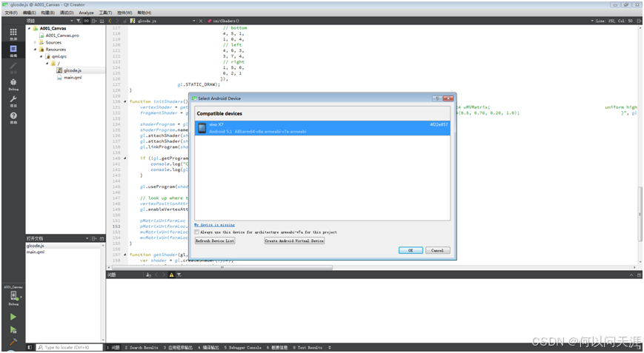
Task: Open My device is missing link
Action: coord(215,225)
